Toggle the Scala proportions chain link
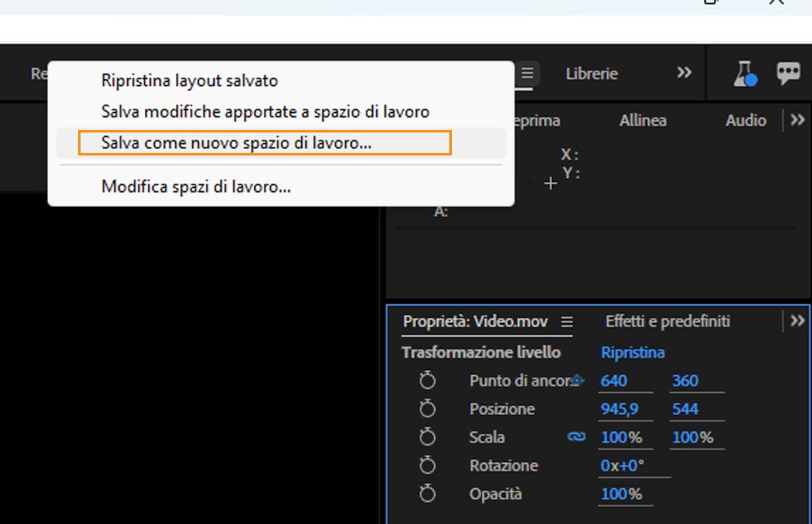The image size is (812, 524). click(576, 437)
